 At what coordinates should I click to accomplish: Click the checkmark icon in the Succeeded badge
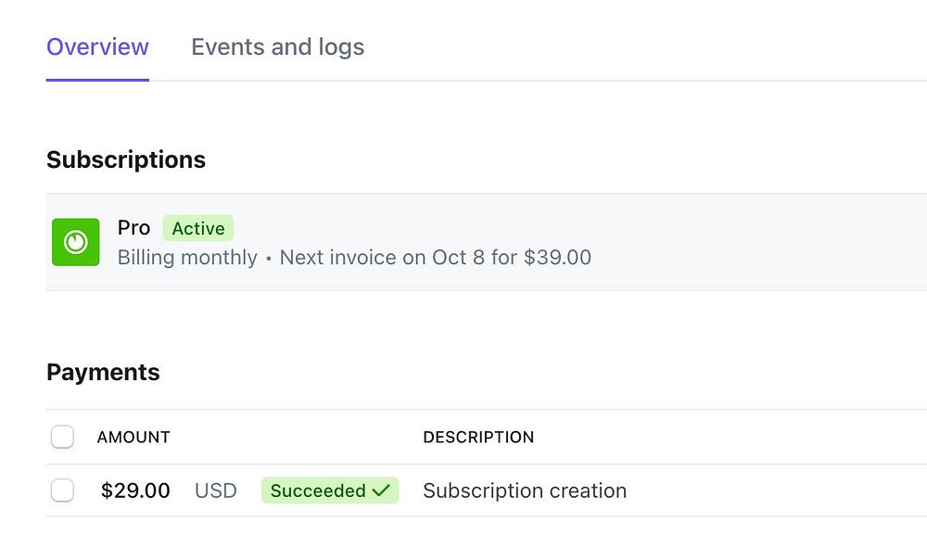click(380, 490)
